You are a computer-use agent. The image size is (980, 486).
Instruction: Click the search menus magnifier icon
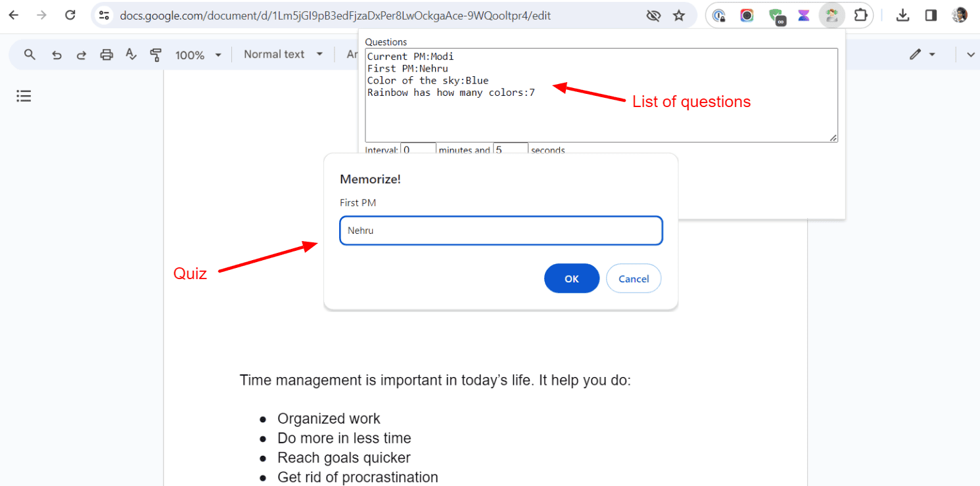pyautogui.click(x=30, y=55)
